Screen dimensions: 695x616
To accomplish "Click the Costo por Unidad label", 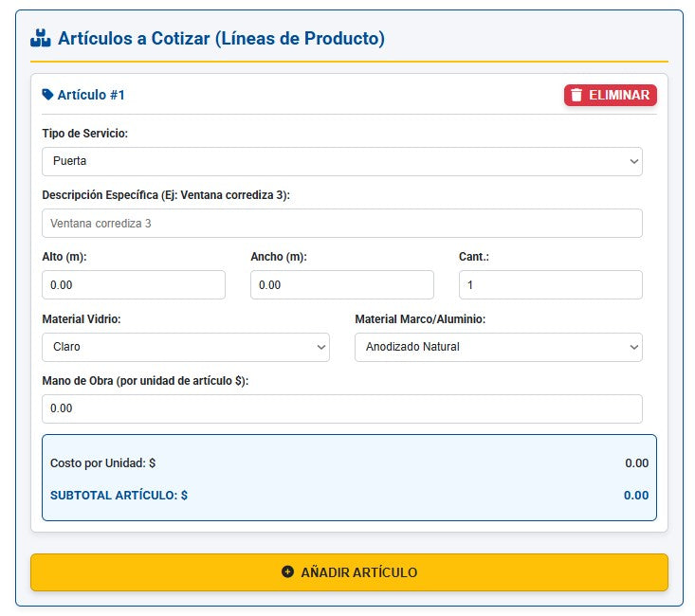I will pyautogui.click(x=102, y=463).
